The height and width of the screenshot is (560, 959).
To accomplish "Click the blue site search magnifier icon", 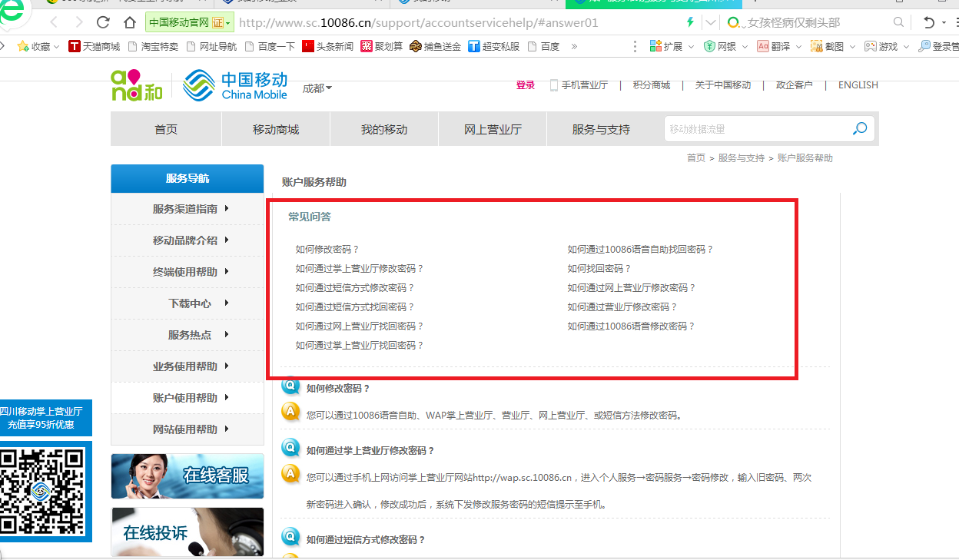I will 860,129.
